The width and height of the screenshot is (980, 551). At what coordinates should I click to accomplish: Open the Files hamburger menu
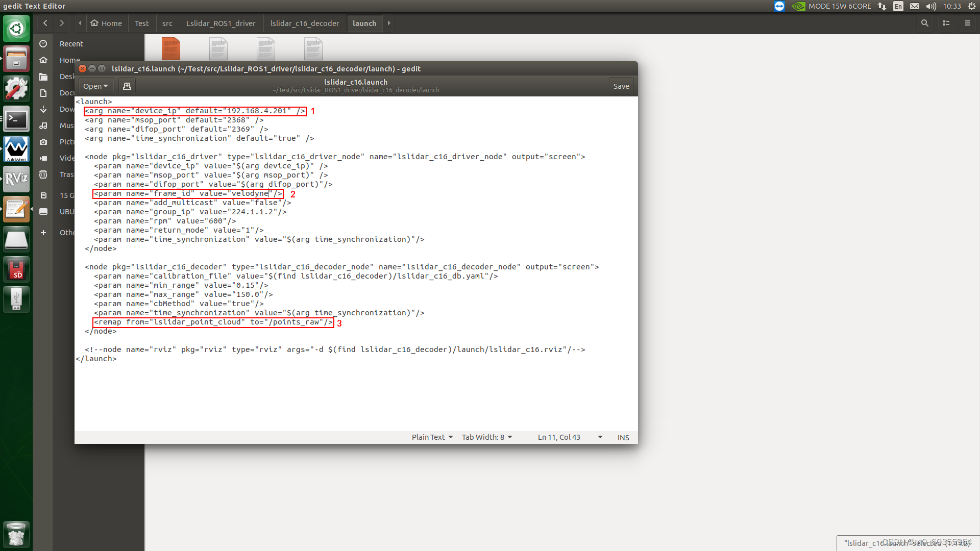[x=967, y=23]
